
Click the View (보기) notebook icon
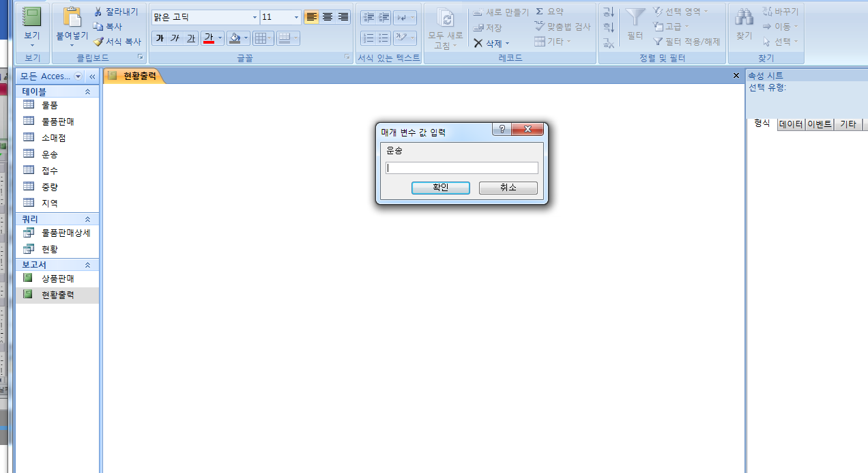tap(32, 17)
